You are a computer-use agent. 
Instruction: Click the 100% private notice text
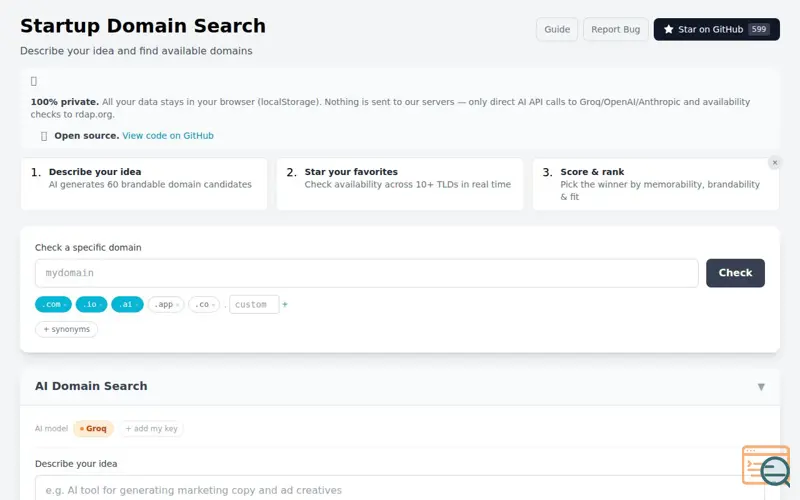(x=390, y=108)
